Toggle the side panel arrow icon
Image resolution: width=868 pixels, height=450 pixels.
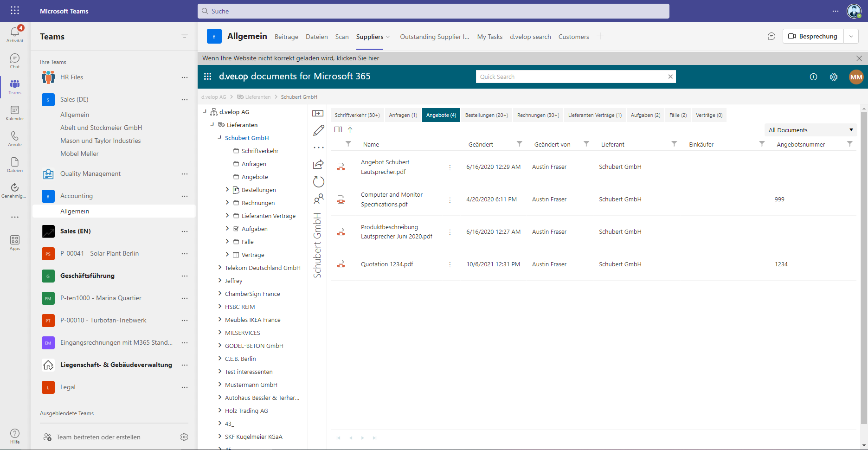318,113
